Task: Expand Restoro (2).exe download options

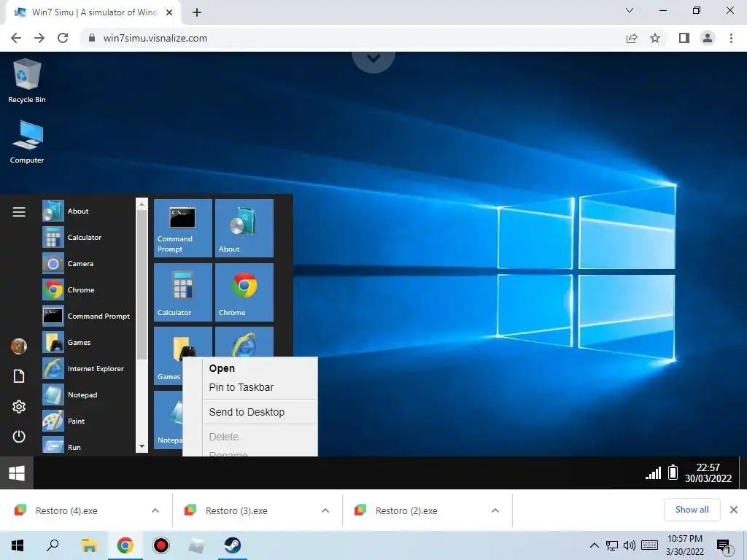Action: [x=495, y=510]
